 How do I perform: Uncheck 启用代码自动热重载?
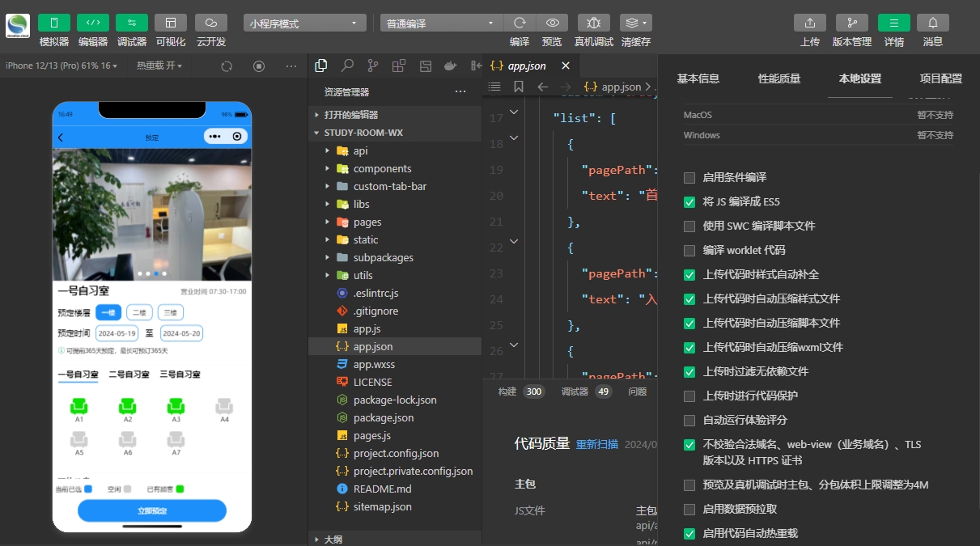pos(689,533)
